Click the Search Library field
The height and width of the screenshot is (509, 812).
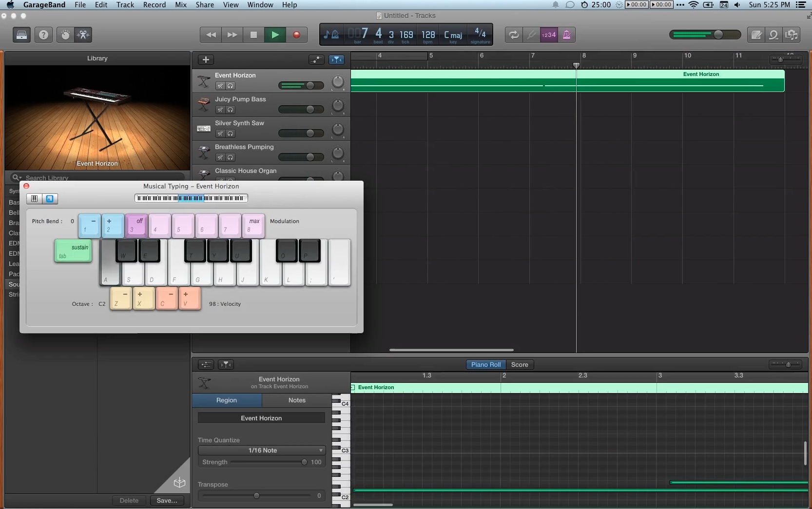(97, 178)
